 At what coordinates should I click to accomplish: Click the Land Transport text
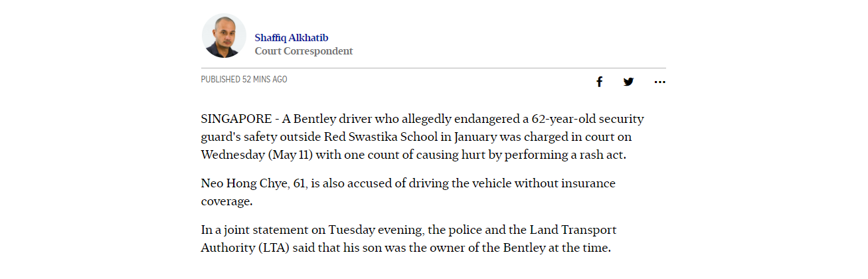[x=573, y=231]
